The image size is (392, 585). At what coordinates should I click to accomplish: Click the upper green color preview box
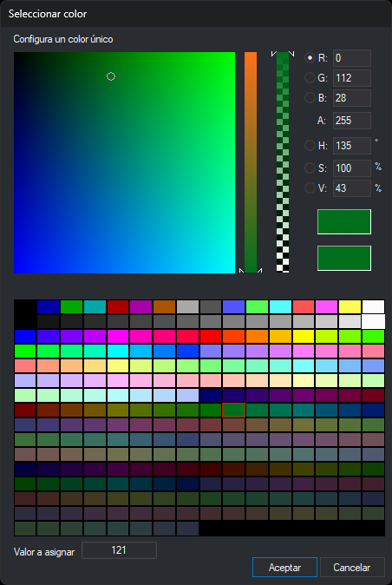pyautogui.click(x=344, y=222)
